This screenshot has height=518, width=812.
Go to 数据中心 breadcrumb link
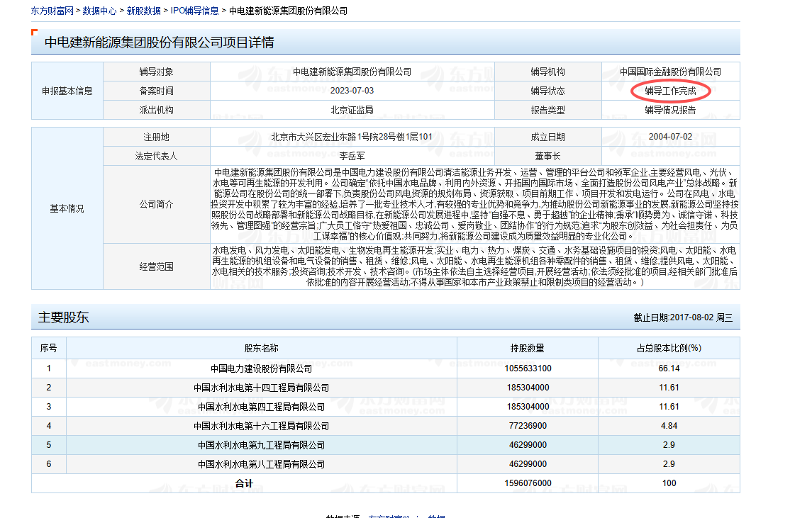pyautogui.click(x=99, y=11)
